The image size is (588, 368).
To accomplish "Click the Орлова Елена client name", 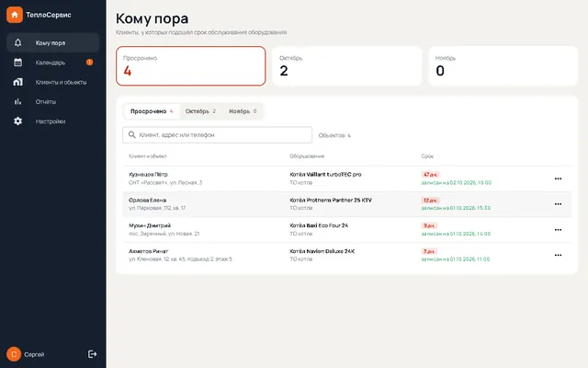I will coord(147,200).
